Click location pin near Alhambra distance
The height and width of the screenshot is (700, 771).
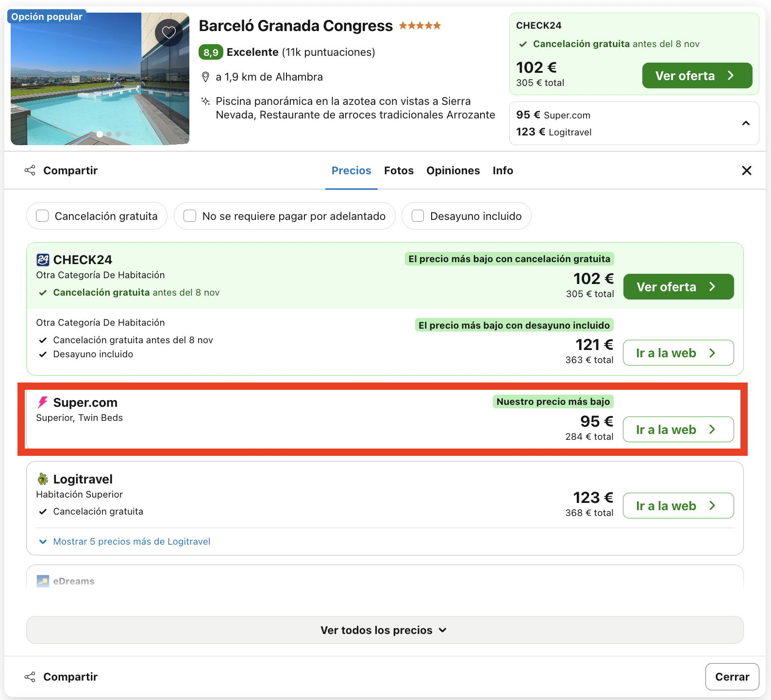(205, 77)
